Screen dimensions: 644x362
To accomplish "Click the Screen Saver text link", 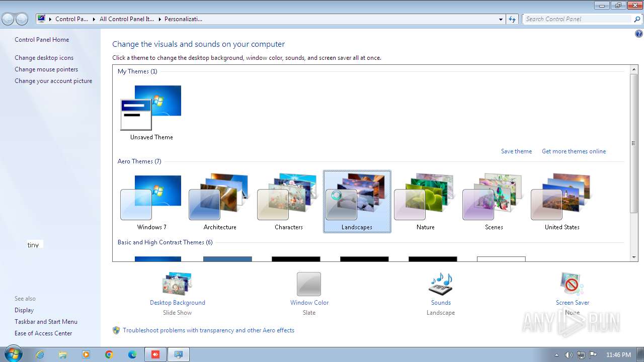I will click(x=573, y=303).
